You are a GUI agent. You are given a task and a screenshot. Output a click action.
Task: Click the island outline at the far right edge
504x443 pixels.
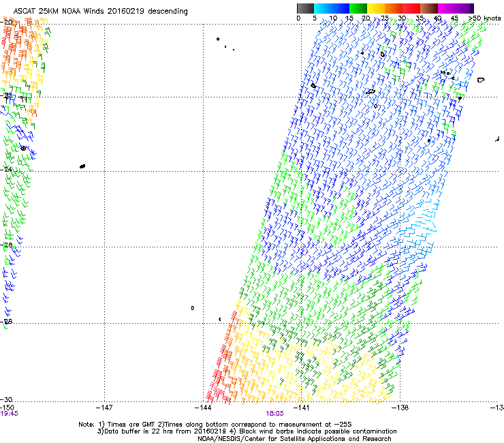pos(481,80)
